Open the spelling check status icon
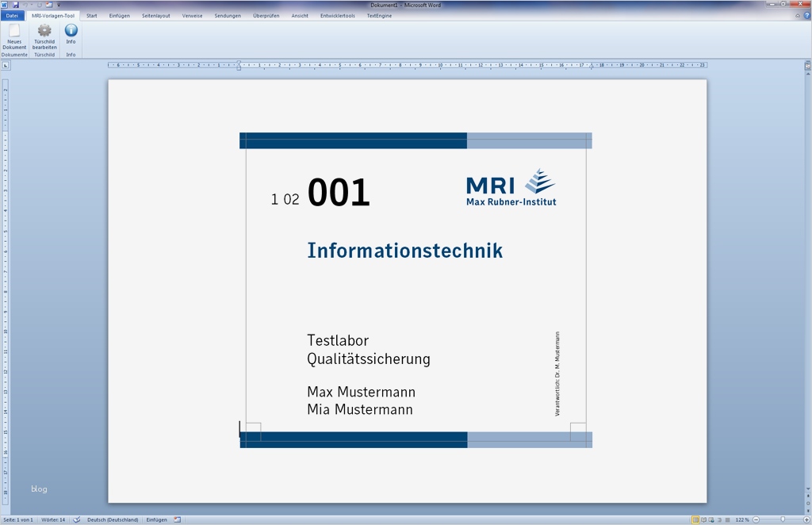 (x=76, y=519)
